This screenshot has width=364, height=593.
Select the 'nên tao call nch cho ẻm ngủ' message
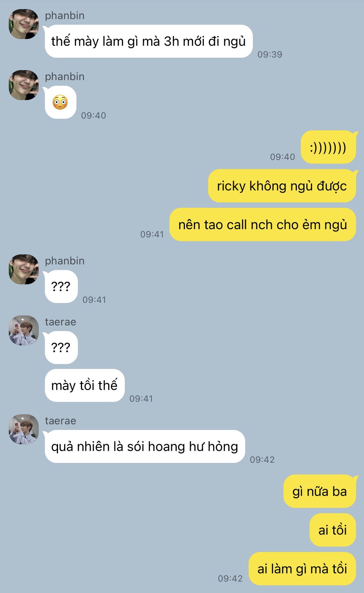(x=263, y=225)
